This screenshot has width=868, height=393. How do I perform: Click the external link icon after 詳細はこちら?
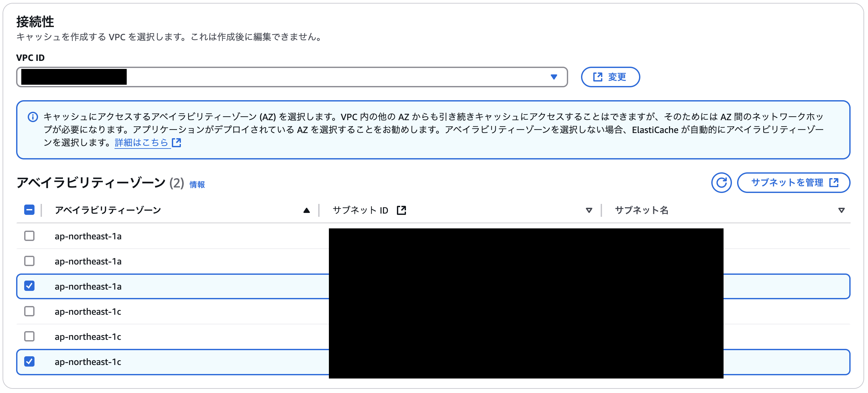[x=177, y=143]
